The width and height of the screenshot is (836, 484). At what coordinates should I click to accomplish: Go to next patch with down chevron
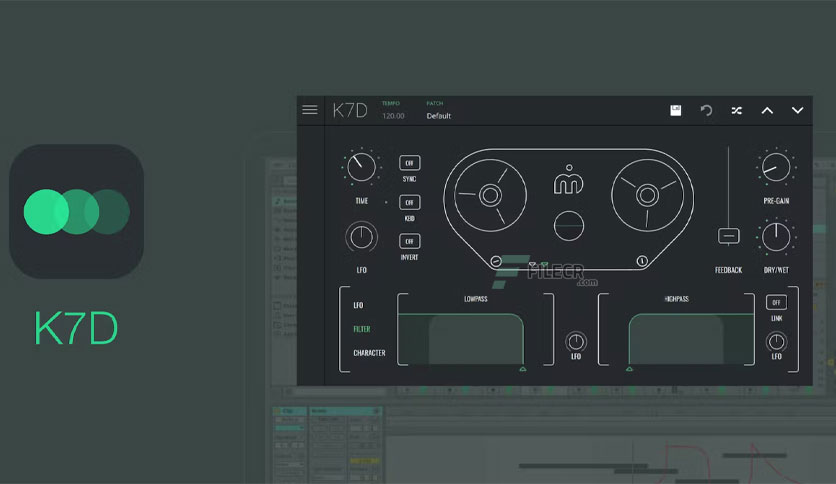click(798, 110)
